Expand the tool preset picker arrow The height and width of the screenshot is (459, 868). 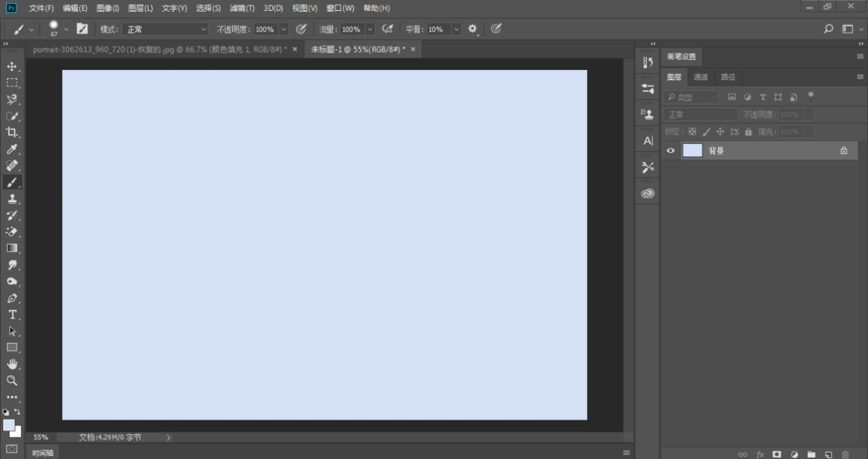click(31, 29)
